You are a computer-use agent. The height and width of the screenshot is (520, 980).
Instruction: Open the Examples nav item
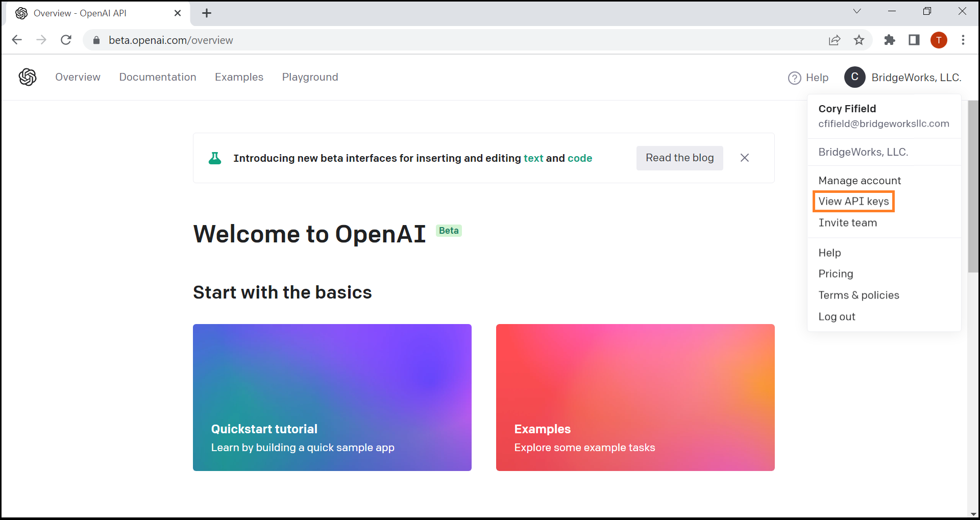(239, 77)
